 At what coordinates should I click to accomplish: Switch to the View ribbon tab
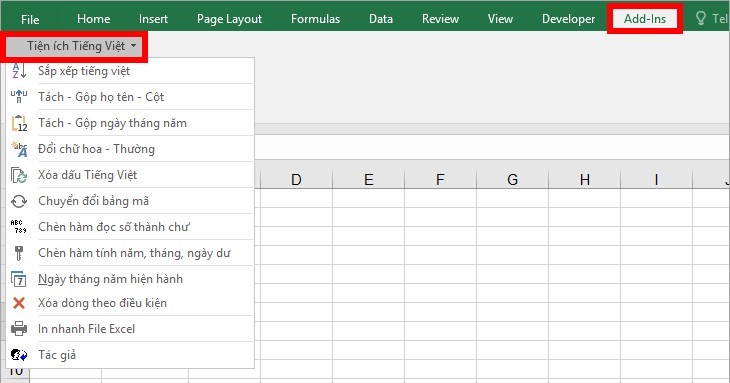point(500,19)
